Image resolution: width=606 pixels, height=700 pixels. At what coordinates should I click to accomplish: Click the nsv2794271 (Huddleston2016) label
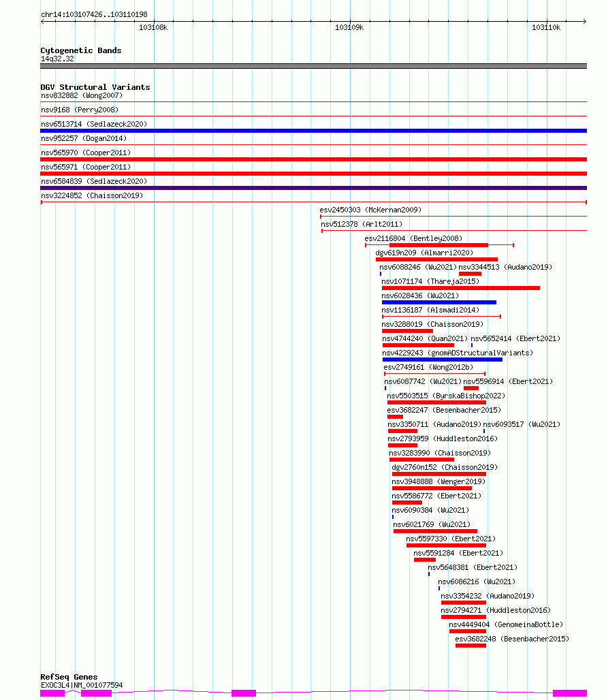(496, 610)
